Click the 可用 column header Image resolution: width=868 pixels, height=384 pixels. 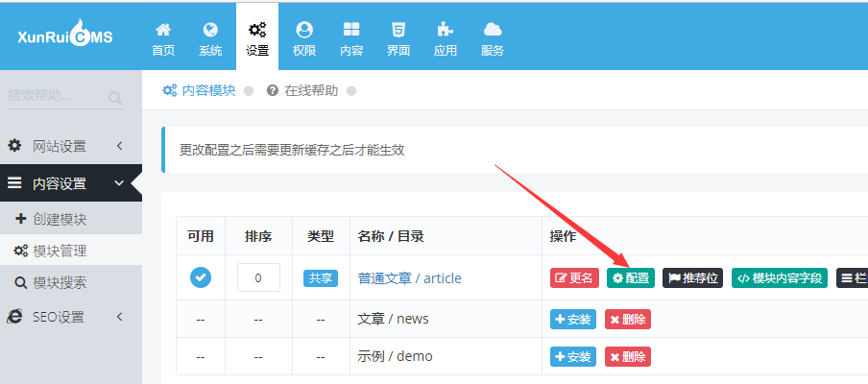[201, 236]
